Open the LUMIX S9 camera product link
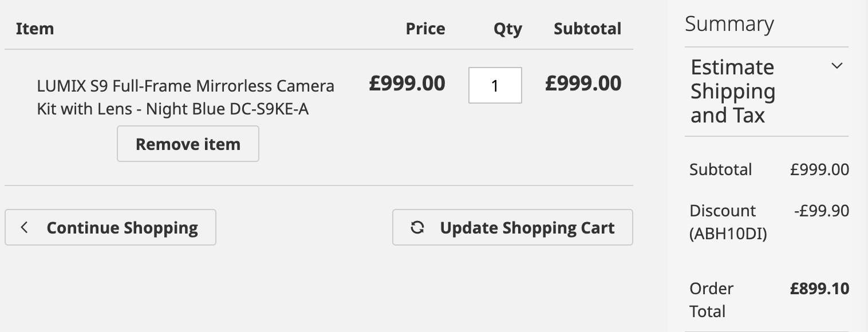Viewport: 868px width, 332px height. (186, 97)
